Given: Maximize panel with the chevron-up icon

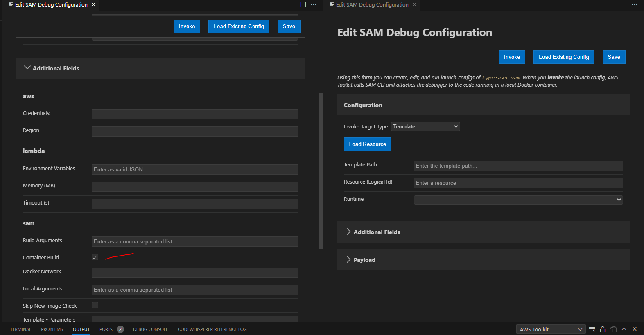Looking at the screenshot, I should pos(624,329).
